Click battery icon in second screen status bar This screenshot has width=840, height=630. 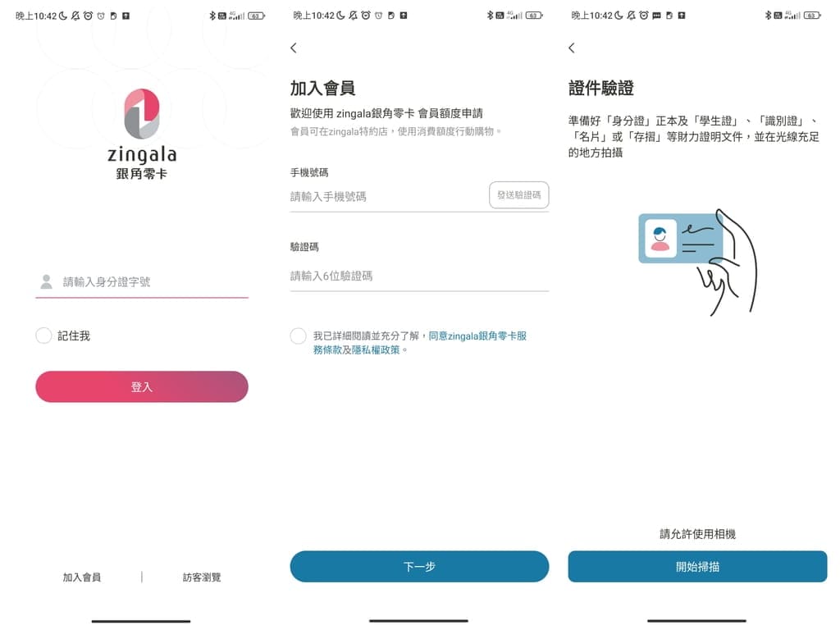pos(534,16)
